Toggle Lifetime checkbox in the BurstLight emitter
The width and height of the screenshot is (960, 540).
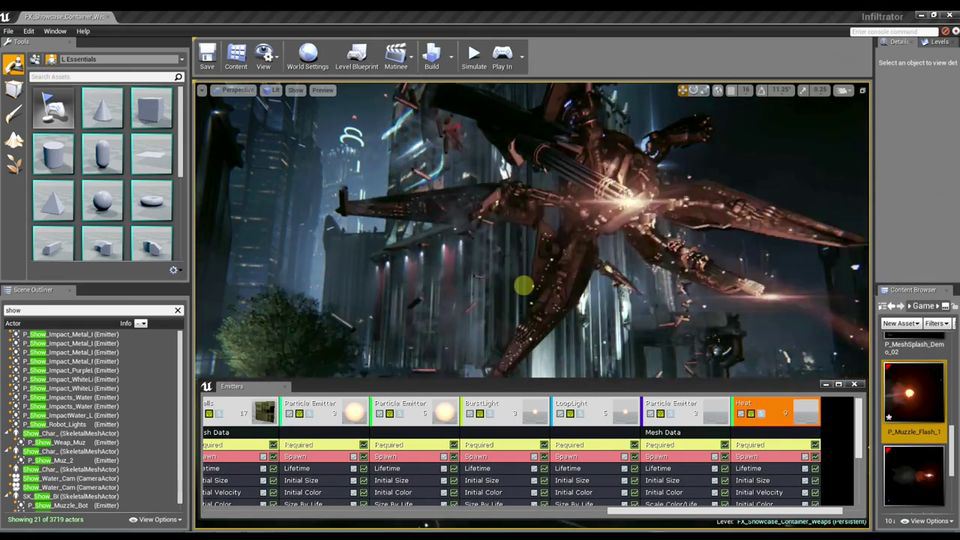pos(544,468)
